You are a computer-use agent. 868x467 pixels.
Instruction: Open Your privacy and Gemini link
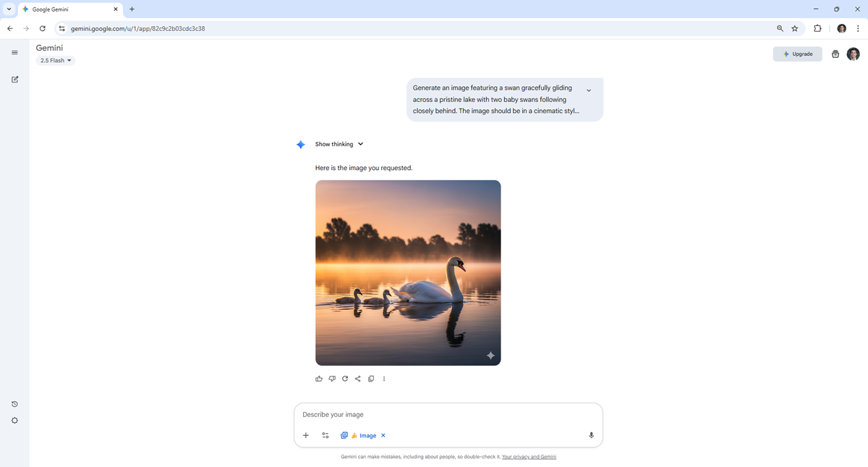click(x=529, y=457)
